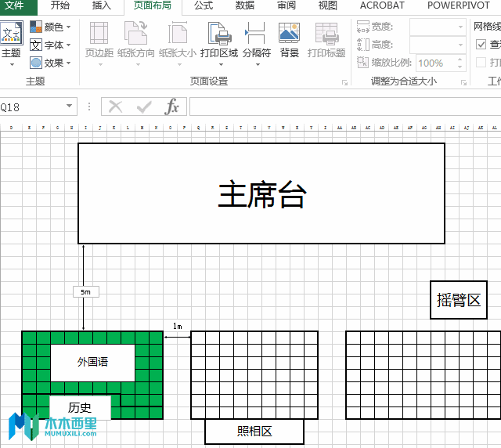
Task: Open the 主题 themes gallery
Action: click(x=12, y=44)
